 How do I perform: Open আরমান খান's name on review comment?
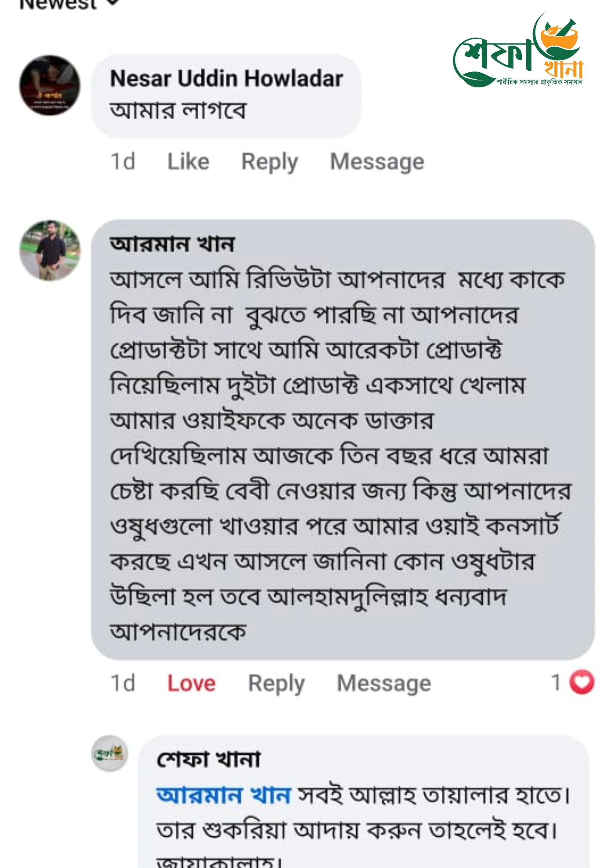point(172,244)
